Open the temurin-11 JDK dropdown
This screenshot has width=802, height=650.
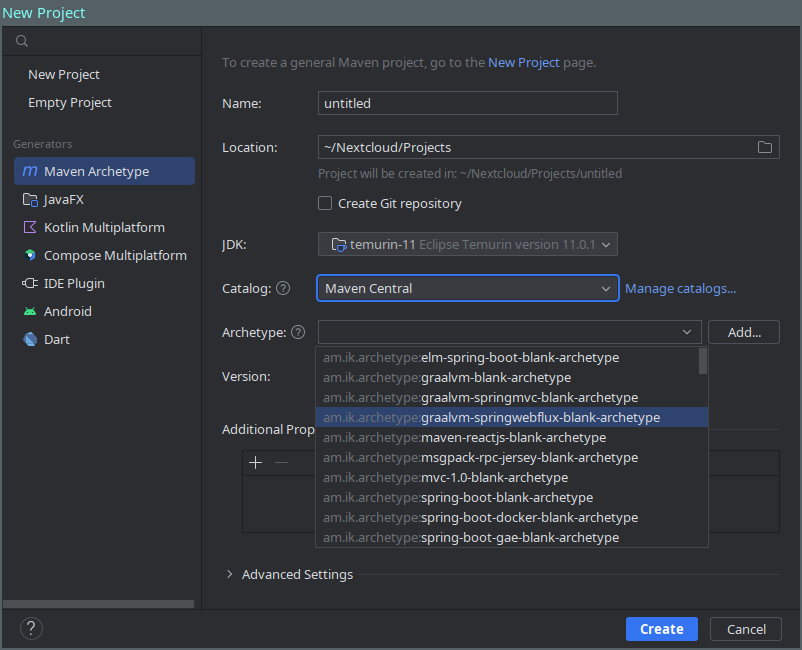coord(467,244)
